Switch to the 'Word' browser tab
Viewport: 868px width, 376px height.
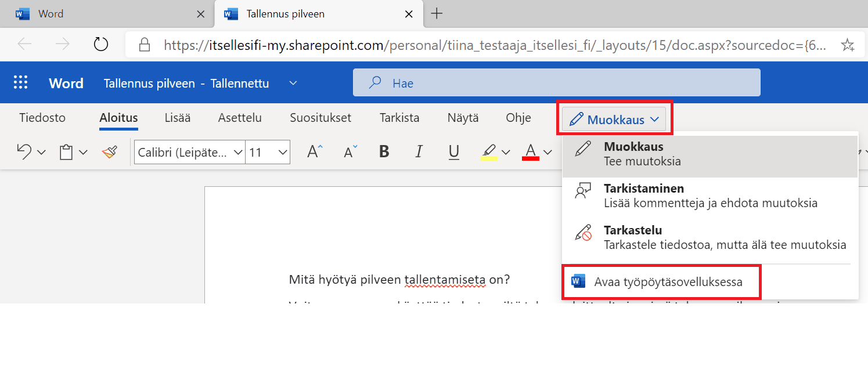point(107,13)
